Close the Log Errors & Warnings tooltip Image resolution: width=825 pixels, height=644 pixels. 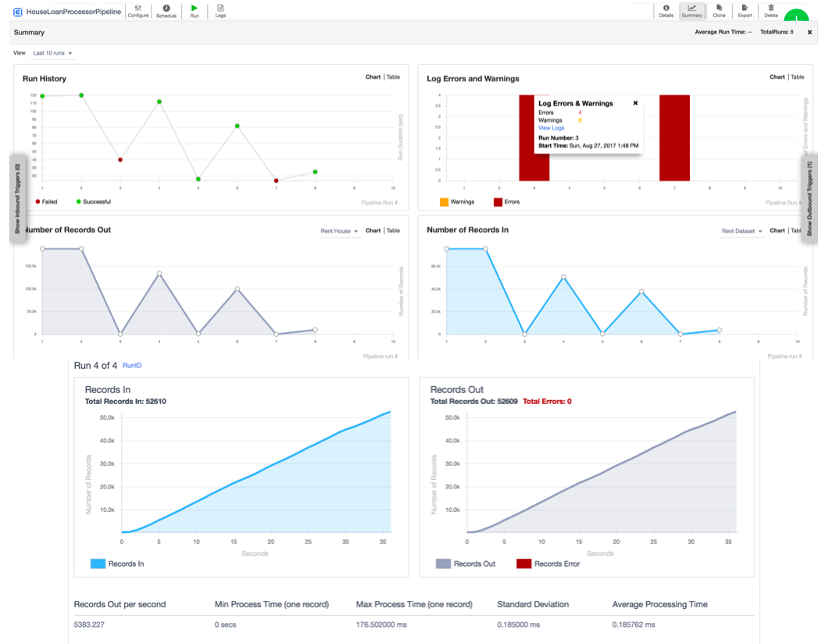click(x=636, y=103)
